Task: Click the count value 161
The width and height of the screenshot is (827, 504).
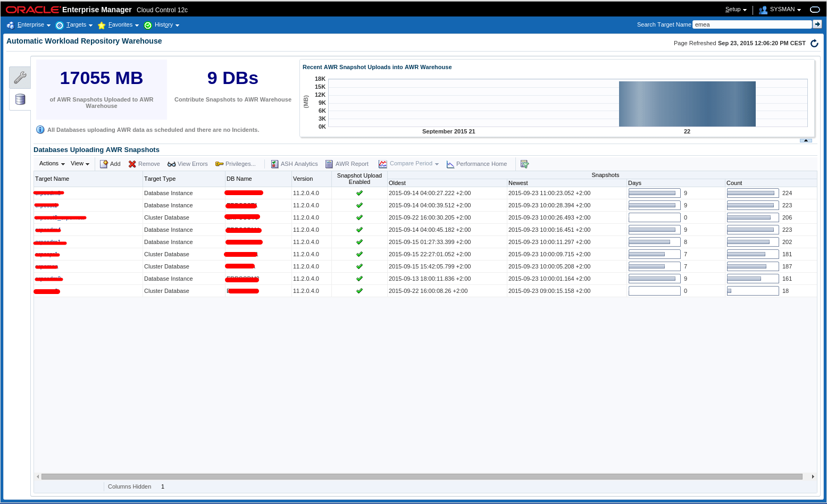Action: click(787, 279)
